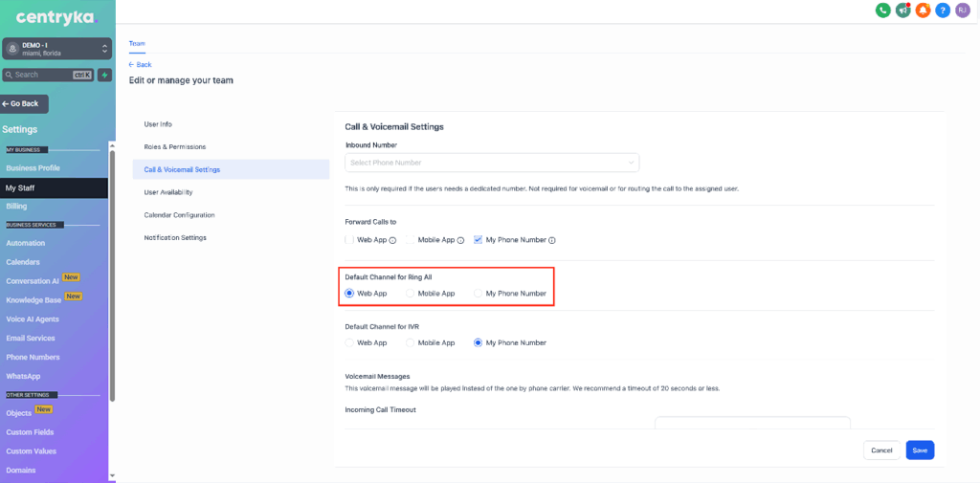Select Web App for Default Channel for IVR

click(350, 342)
